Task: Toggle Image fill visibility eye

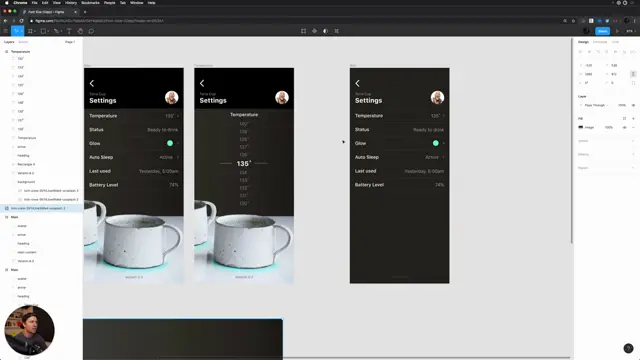Action: click(x=624, y=127)
